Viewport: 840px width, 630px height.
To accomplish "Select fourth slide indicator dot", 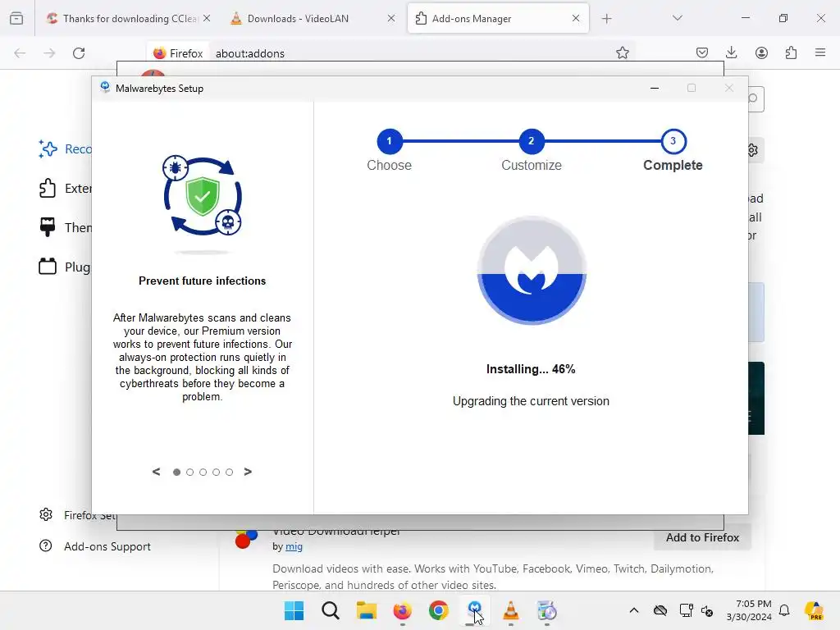I will tap(216, 472).
